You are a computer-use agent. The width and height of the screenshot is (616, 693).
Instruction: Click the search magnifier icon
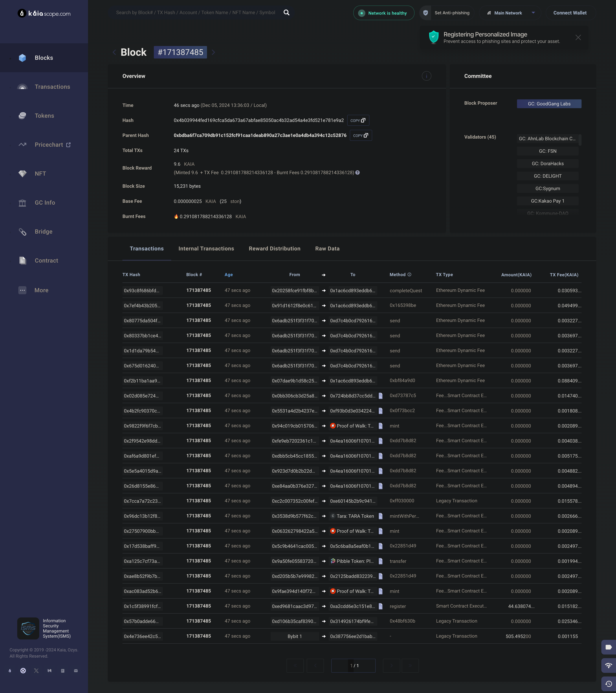[287, 12]
